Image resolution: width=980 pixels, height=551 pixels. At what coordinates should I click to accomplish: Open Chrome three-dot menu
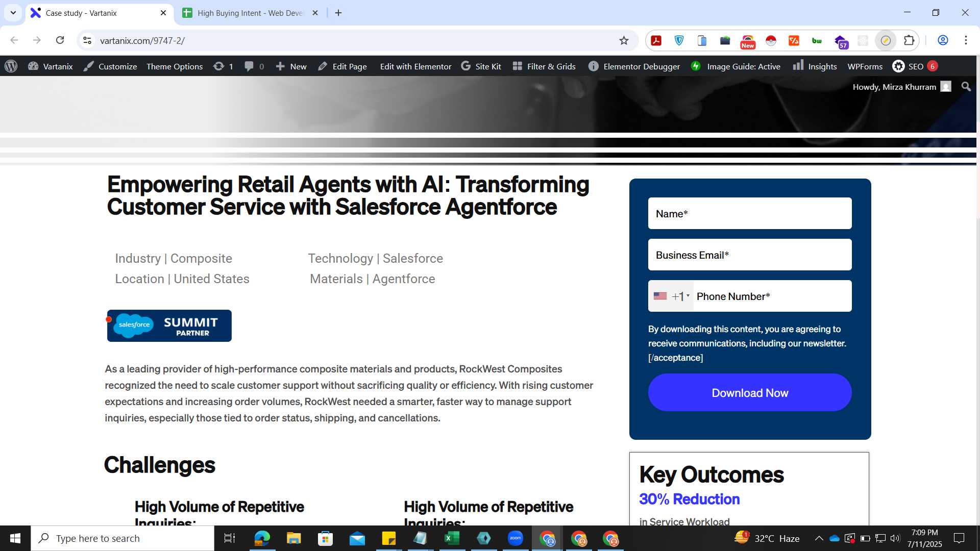point(966,40)
